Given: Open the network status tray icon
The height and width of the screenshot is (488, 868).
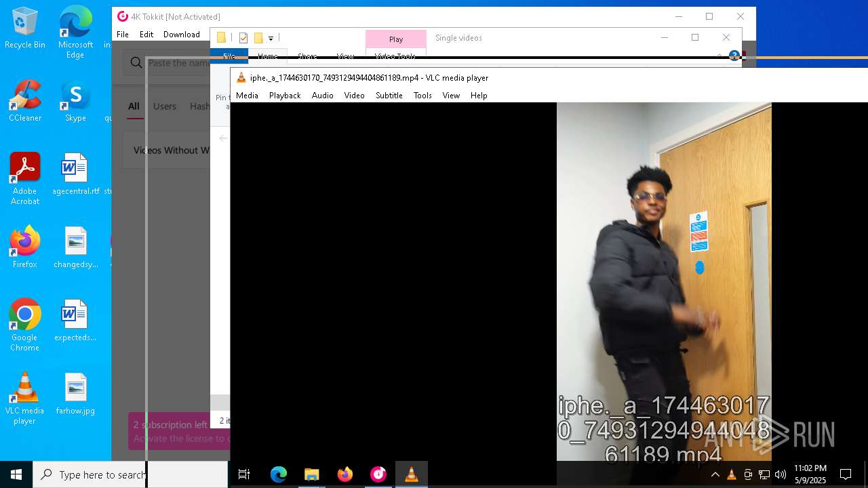Looking at the screenshot, I should tap(764, 474).
